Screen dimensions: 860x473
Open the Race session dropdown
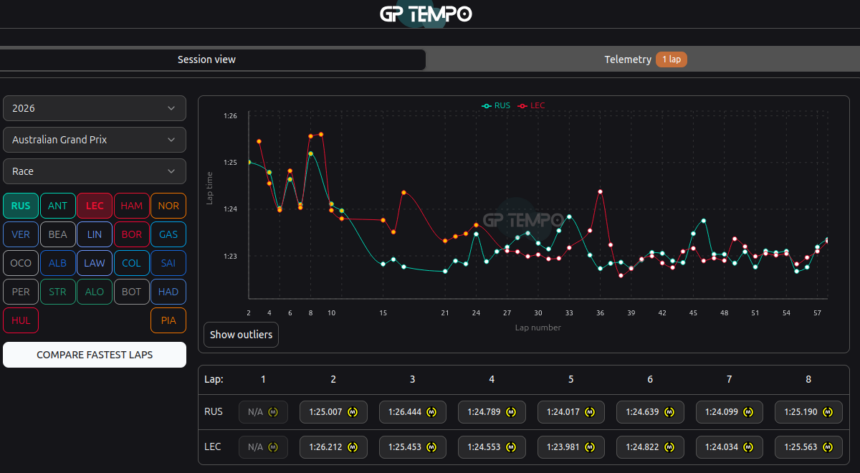94,171
